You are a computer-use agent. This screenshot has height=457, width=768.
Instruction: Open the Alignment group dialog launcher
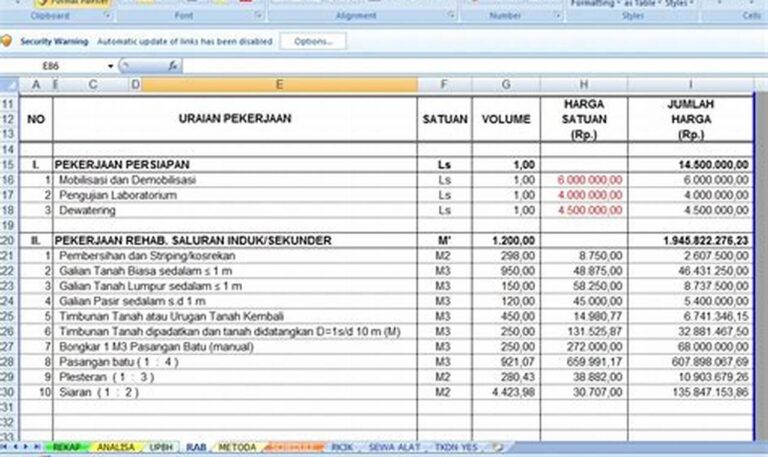point(451,16)
